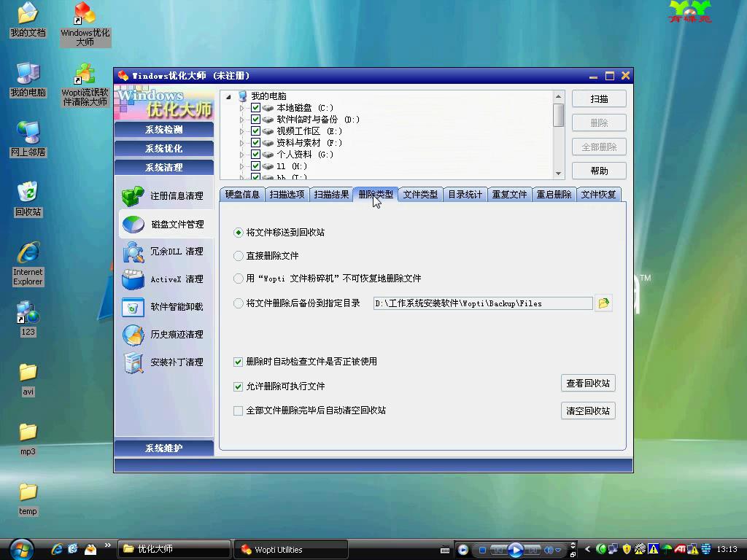
Task: Launch QQ penguin from quick launch
Action: pos(90,549)
